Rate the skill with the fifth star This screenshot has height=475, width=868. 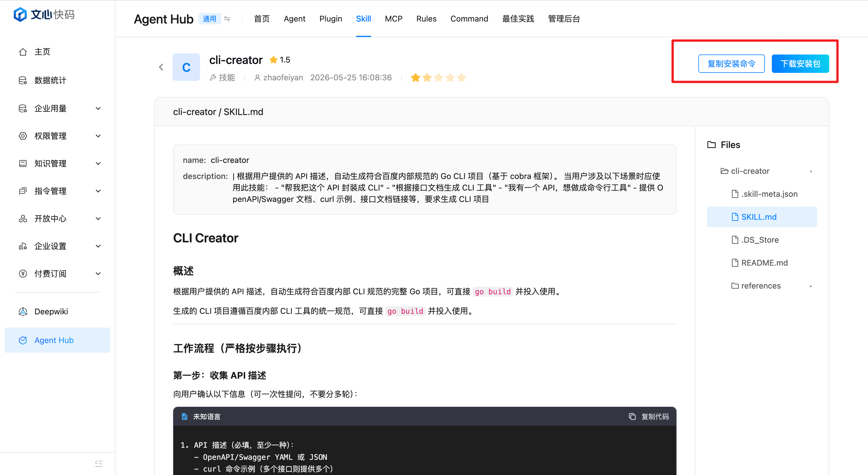coord(461,78)
